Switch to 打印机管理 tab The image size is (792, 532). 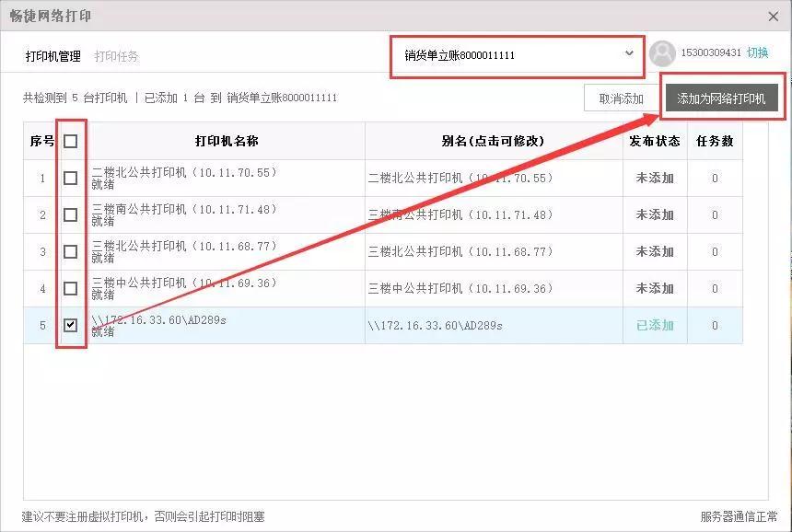[52, 56]
